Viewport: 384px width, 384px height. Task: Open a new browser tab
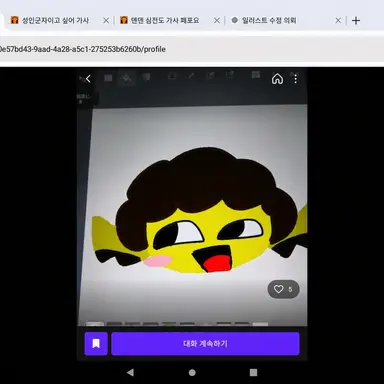click(x=356, y=21)
